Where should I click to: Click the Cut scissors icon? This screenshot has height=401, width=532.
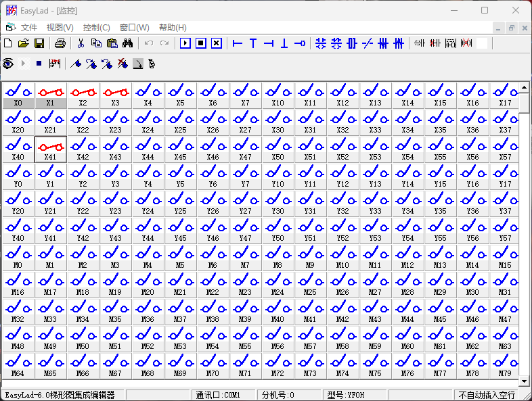pos(81,43)
